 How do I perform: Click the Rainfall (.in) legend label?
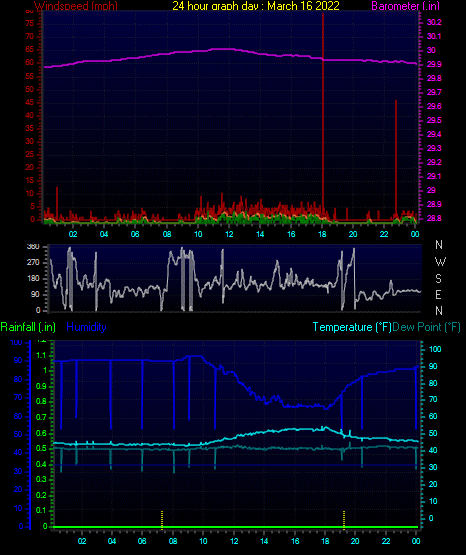click(x=28, y=327)
